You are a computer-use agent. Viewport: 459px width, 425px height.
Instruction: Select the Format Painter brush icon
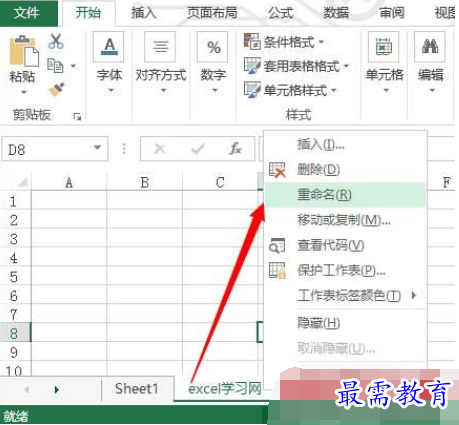(x=56, y=89)
